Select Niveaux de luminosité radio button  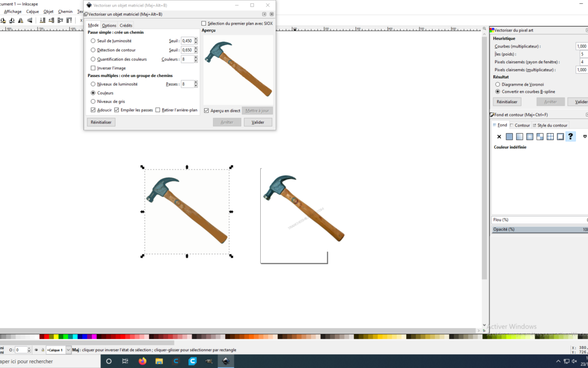point(93,84)
